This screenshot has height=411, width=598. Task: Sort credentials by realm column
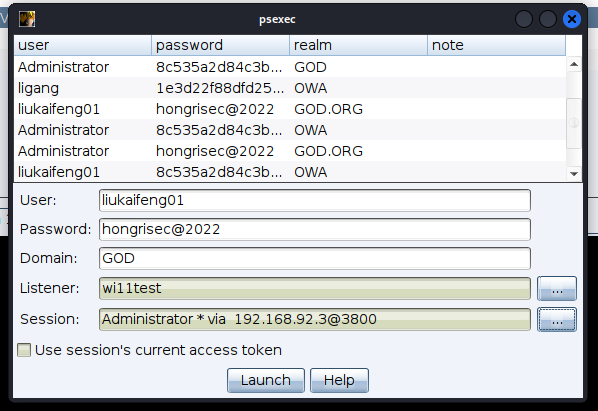358,45
